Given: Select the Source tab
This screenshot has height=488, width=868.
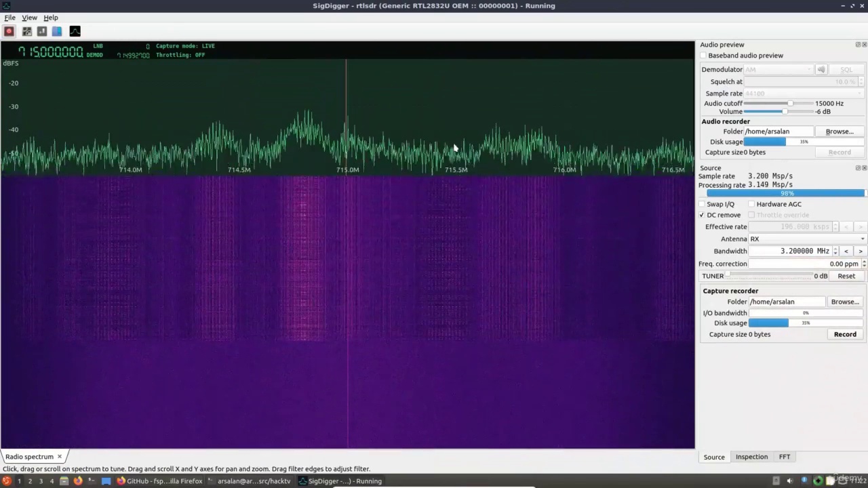Looking at the screenshot, I should (x=714, y=457).
